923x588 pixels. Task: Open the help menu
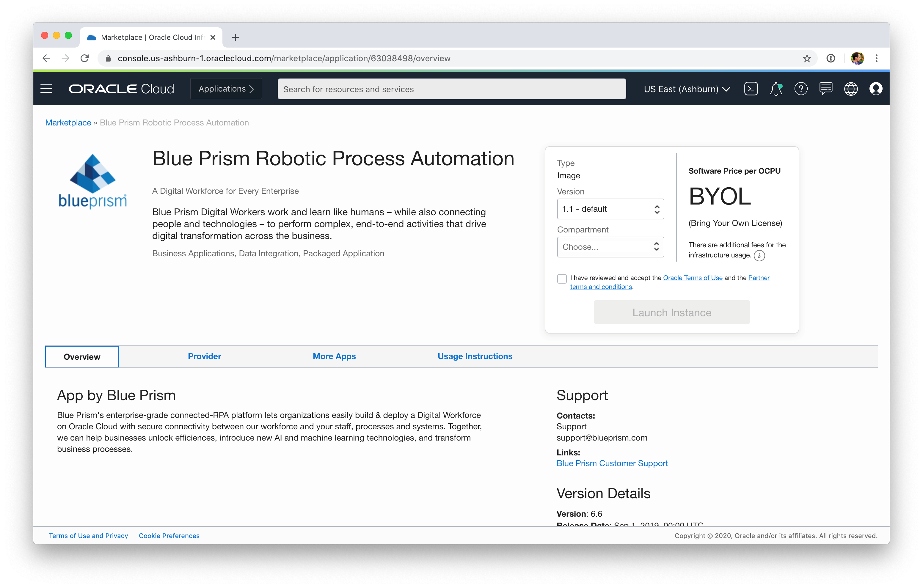(x=801, y=89)
